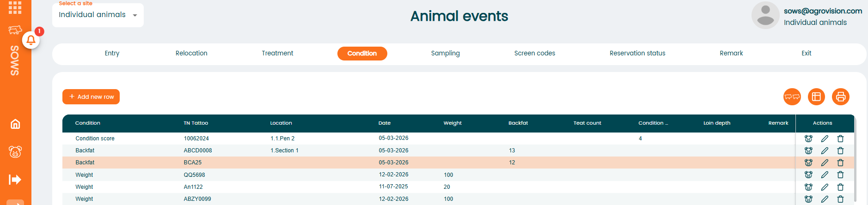Edit the An1122 Weight row

click(825, 187)
